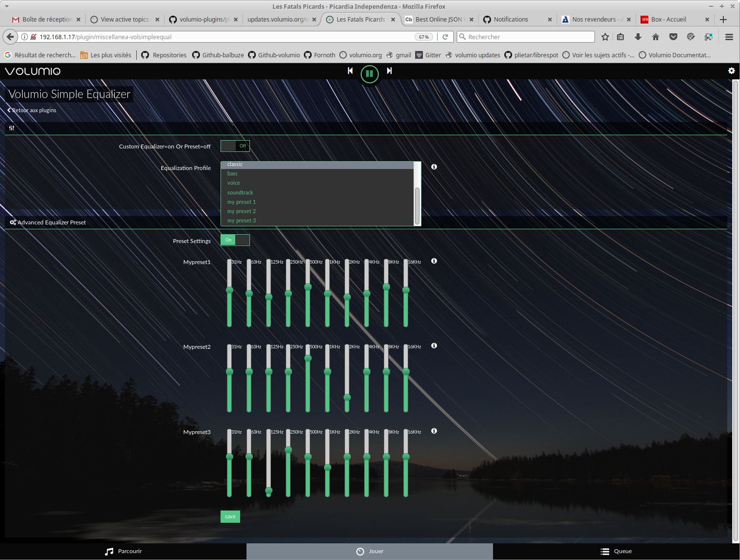
Task: Open a new browser tab
Action: tap(723, 20)
